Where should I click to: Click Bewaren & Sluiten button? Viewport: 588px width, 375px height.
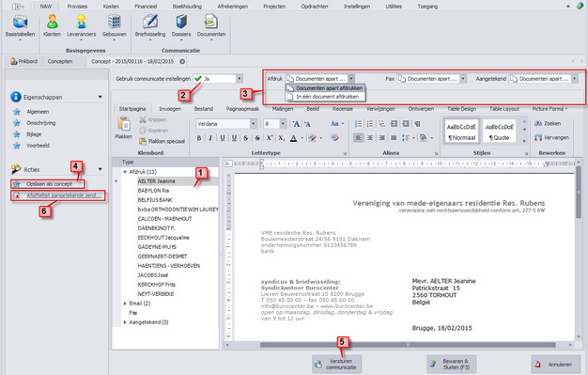click(451, 364)
